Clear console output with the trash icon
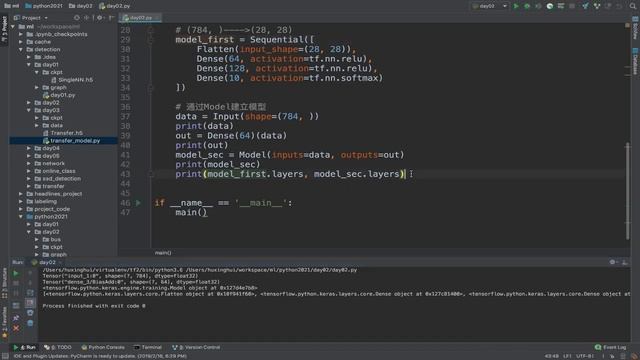 (30, 323)
